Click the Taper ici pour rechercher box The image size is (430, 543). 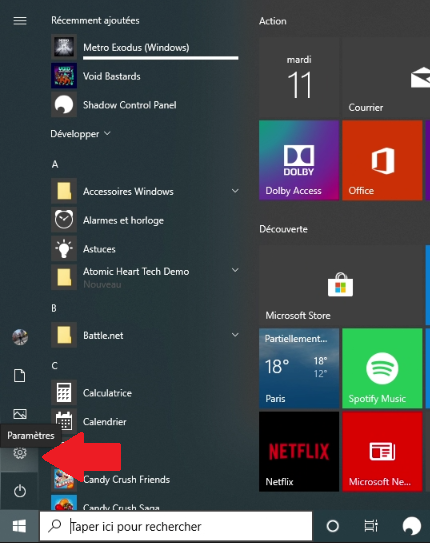[x=176, y=526]
